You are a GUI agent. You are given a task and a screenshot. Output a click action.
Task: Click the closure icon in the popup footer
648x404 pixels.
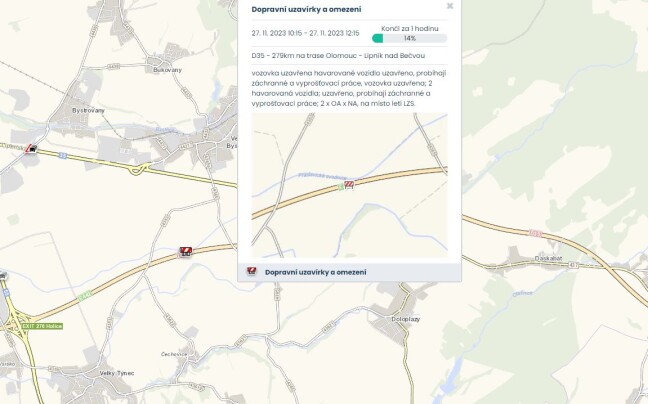[x=251, y=271]
